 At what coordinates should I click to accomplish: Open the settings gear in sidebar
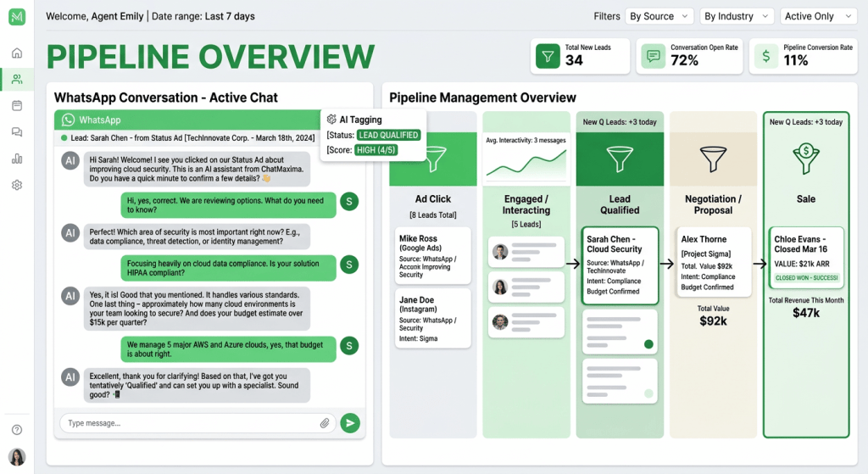17,185
